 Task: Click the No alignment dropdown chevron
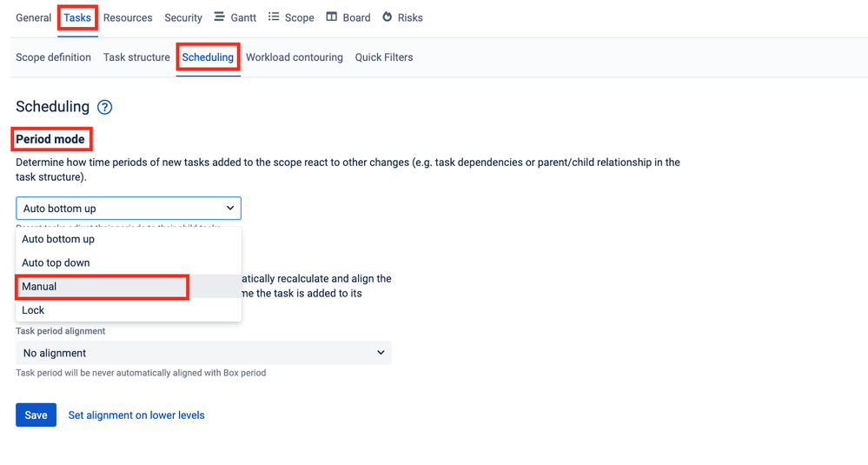(x=381, y=353)
